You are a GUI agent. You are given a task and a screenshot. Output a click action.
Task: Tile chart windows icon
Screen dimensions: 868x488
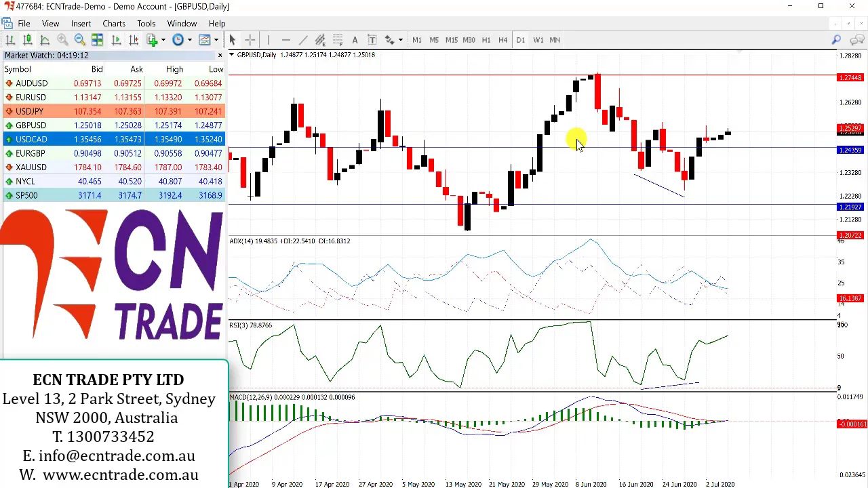click(97, 40)
